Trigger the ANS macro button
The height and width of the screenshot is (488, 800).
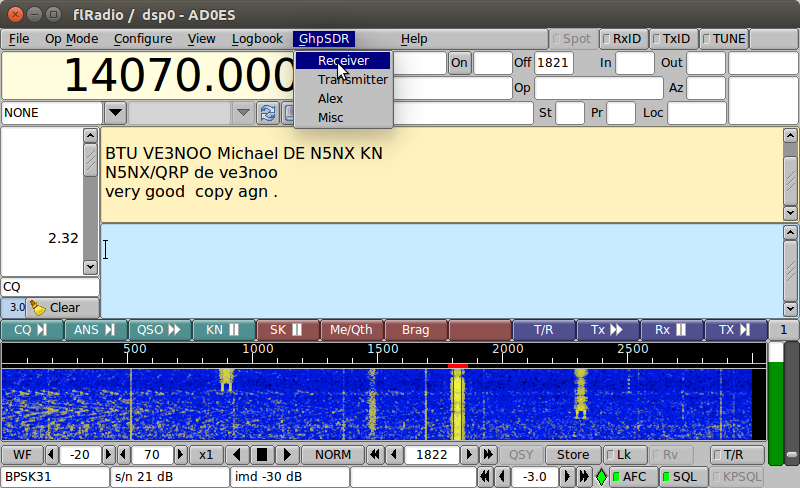tap(96, 330)
